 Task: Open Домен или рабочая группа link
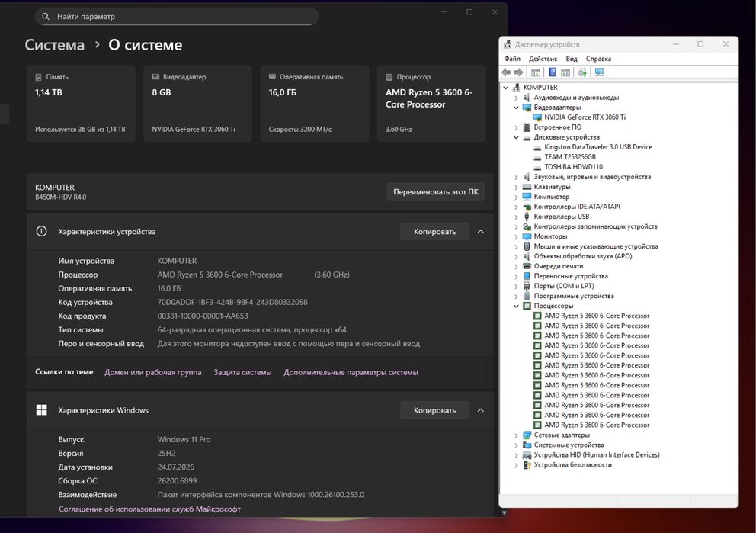pyautogui.click(x=153, y=372)
